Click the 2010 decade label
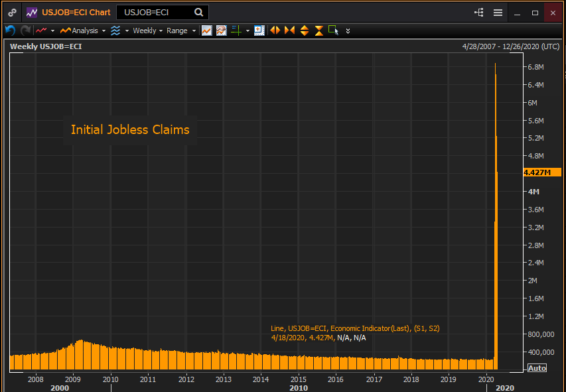This screenshot has height=392, width=566. pyautogui.click(x=299, y=388)
